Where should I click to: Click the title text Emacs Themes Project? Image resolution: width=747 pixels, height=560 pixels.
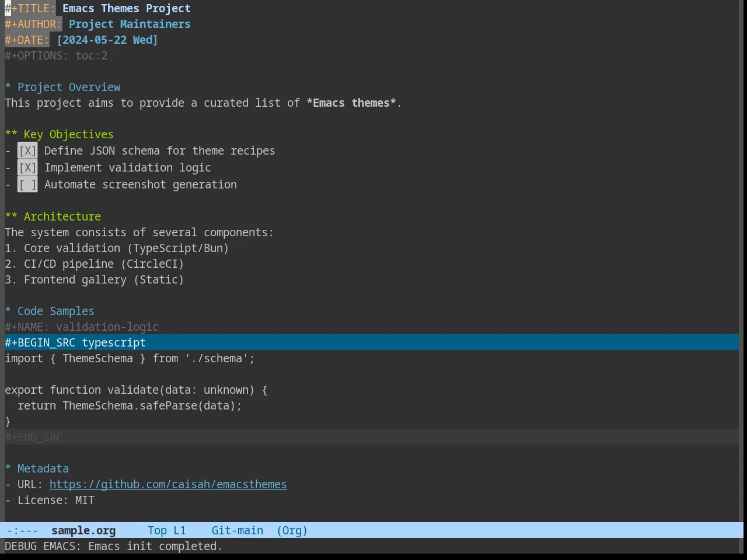point(127,8)
